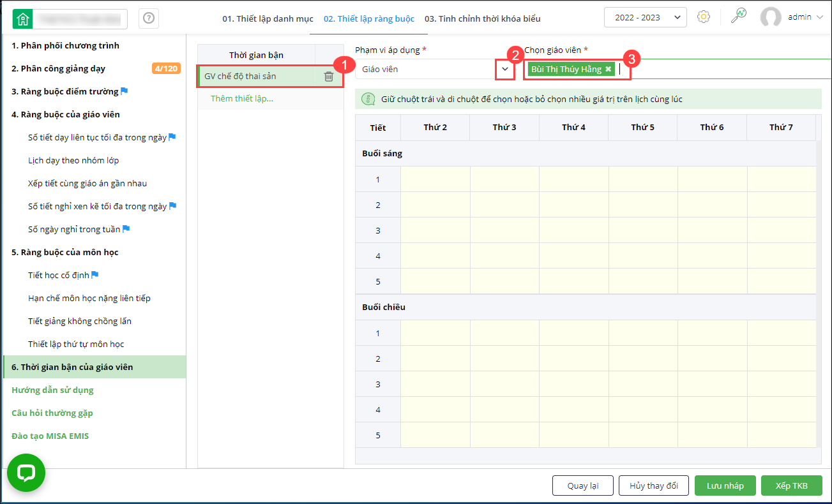832x504 pixels.
Task: Select Buổi chiều tiết 2 cell under Thứ 5
Action: (x=643, y=359)
